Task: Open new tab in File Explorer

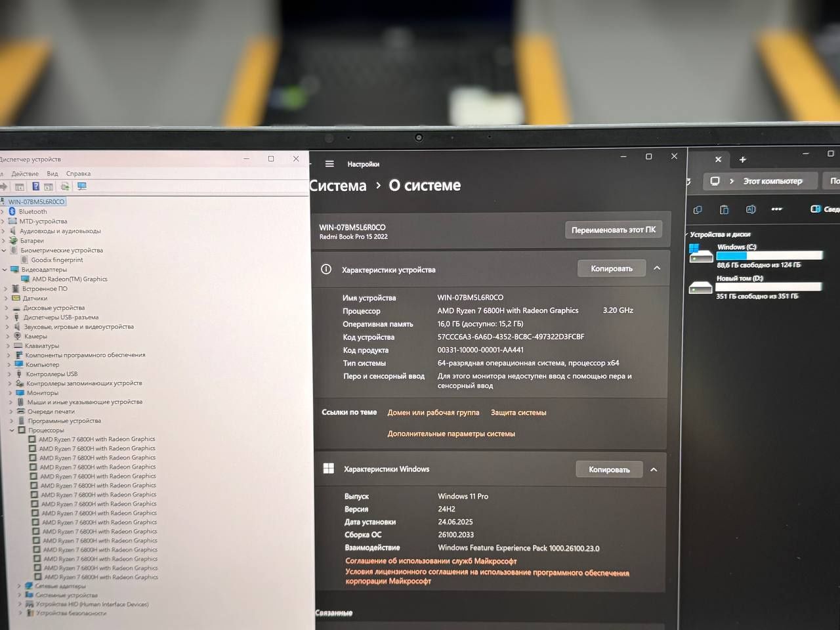Action: click(743, 159)
